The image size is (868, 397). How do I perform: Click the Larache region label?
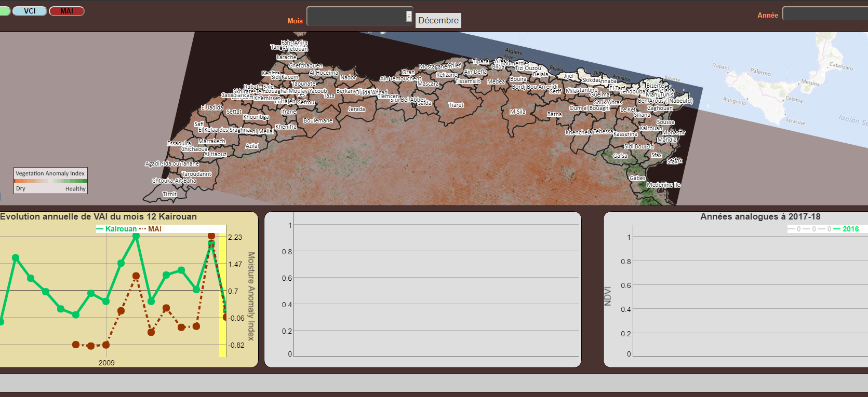286,57
